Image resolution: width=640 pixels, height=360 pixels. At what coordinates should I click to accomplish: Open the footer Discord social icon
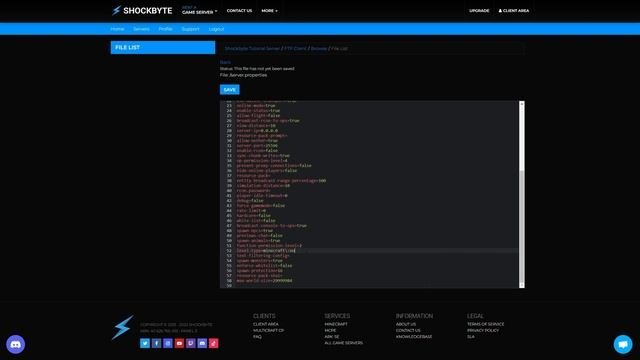pyautogui.click(x=202, y=343)
